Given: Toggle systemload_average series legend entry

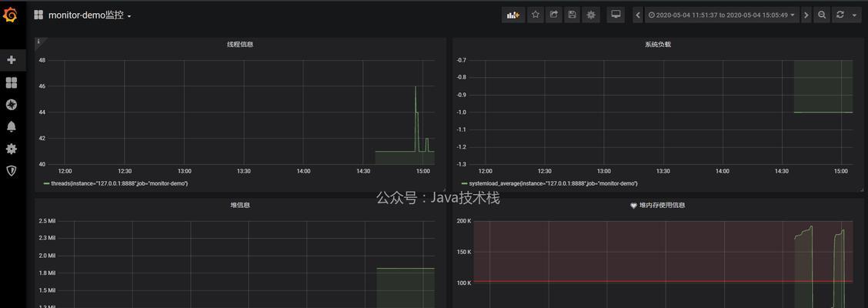Looking at the screenshot, I should pos(553,183).
